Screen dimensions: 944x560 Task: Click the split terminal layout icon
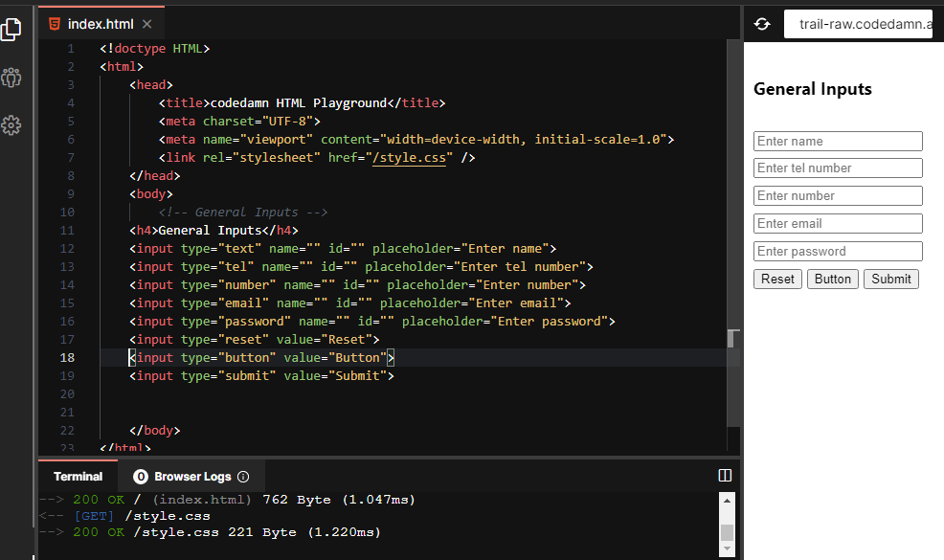click(x=725, y=476)
